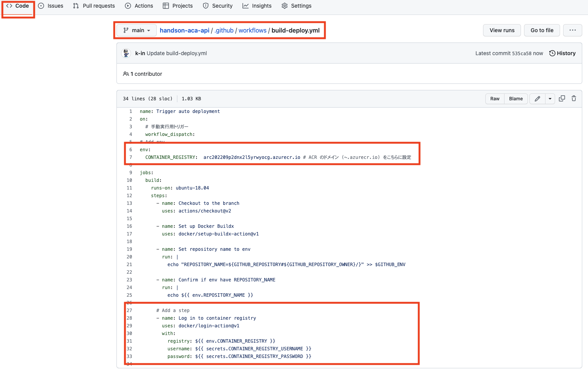Click the Go to file button

pyautogui.click(x=542, y=30)
